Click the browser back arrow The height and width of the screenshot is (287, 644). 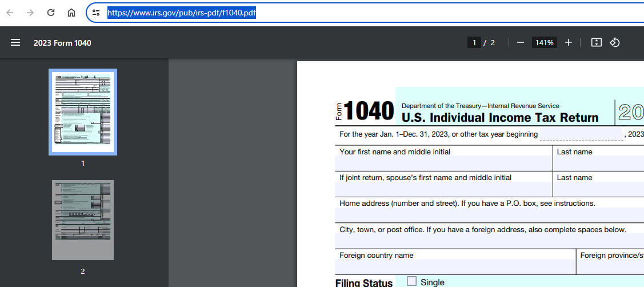(x=10, y=13)
